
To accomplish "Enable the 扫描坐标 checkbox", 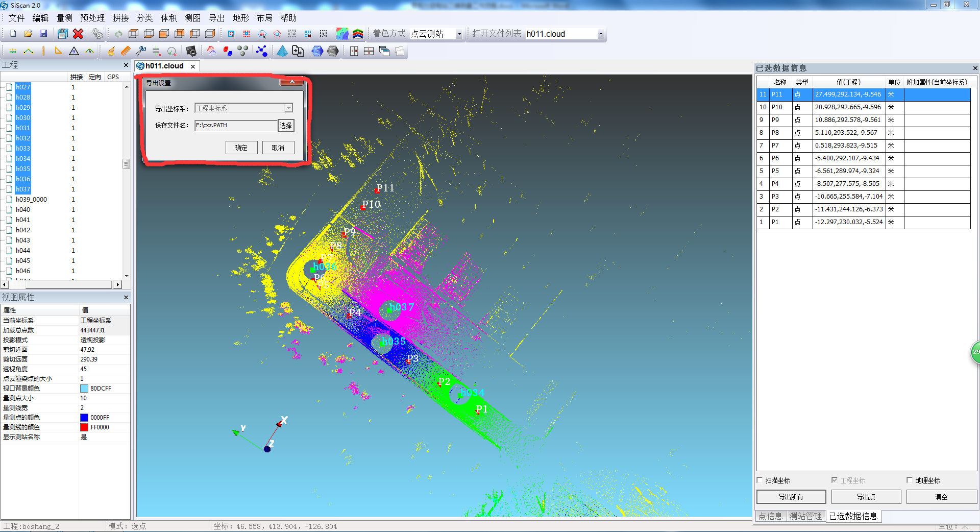I will tap(760, 480).
